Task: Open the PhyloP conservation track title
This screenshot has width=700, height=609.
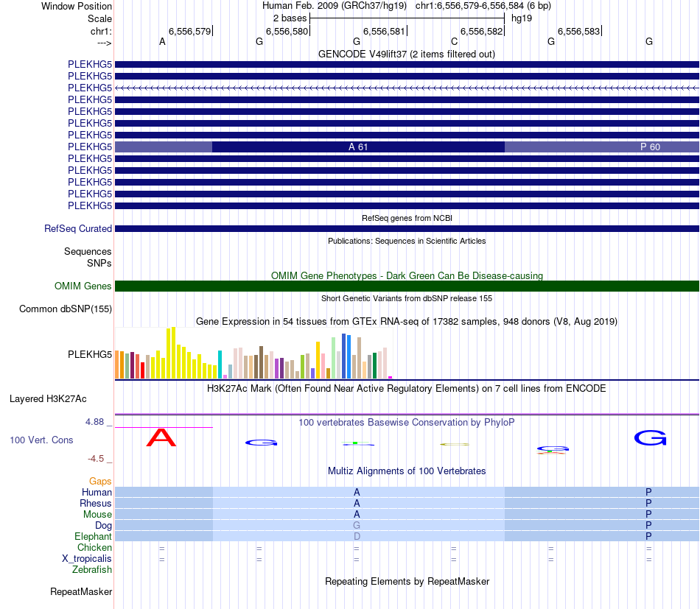Action: point(406,422)
